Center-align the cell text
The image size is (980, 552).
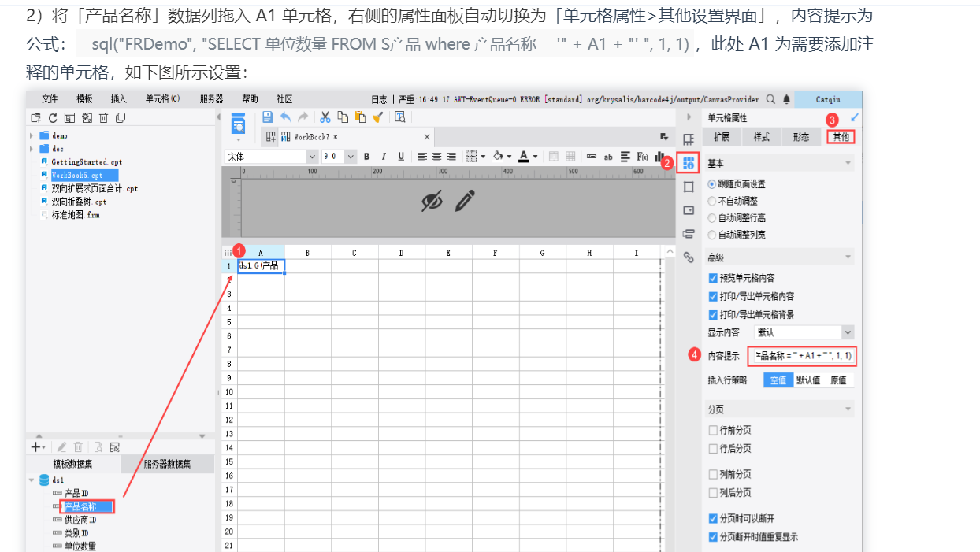coord(437,157)
